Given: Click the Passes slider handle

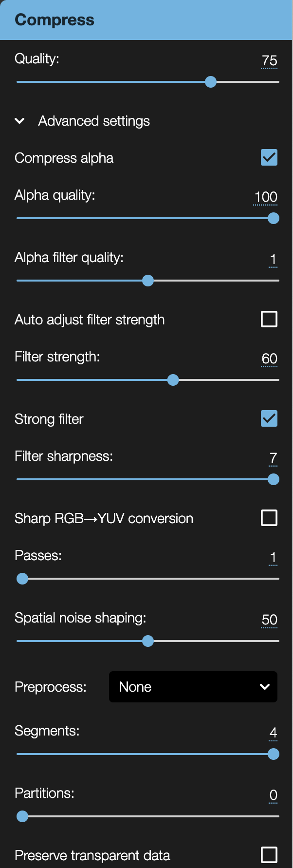Looking at the screenshot, I should pos(22,579).
